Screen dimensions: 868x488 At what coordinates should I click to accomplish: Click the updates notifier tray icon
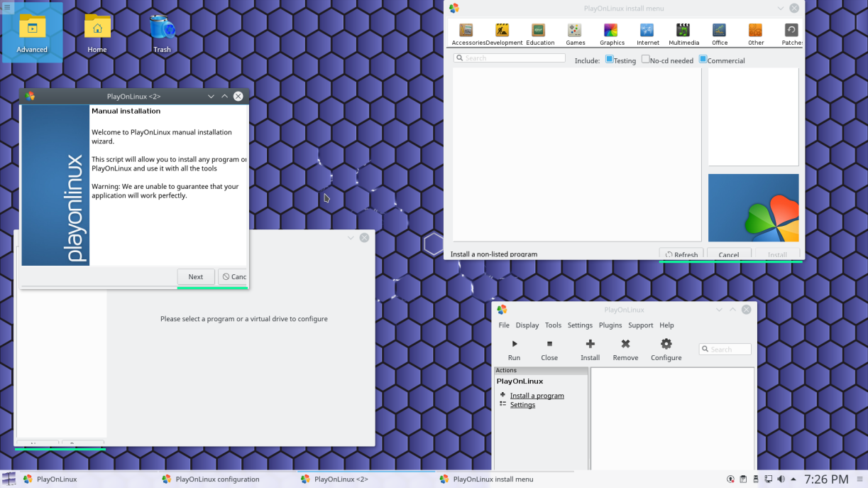tap(731, 479)
